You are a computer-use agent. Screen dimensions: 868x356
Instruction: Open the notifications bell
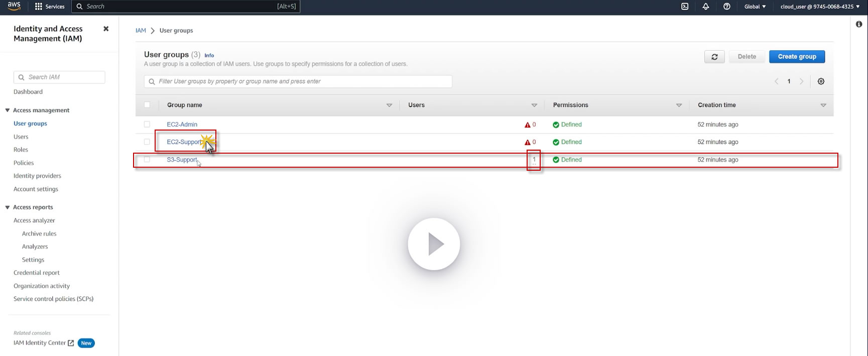pyautogui.click(x=706, y=7)
